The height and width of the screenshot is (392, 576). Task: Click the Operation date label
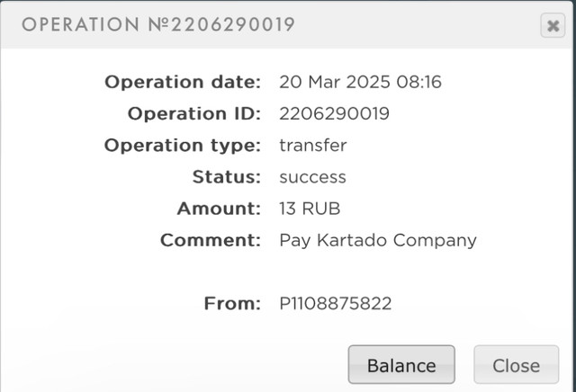click(183, 82)
